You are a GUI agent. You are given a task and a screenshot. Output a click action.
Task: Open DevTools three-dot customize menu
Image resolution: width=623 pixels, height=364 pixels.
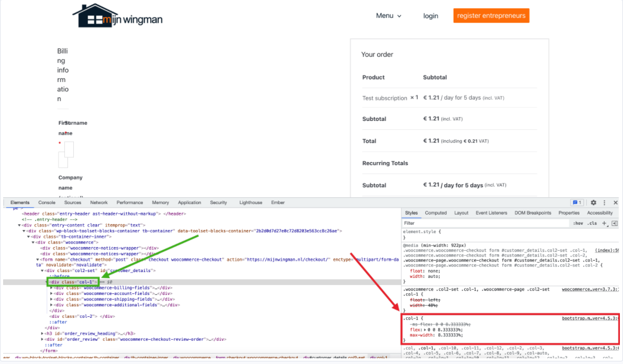(604, 203)
